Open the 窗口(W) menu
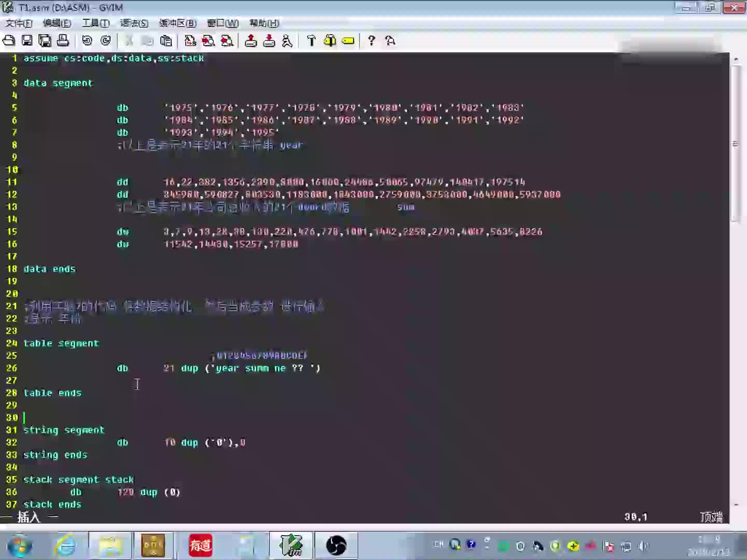This screenshot has height=560, width=747. pos(223,23)
